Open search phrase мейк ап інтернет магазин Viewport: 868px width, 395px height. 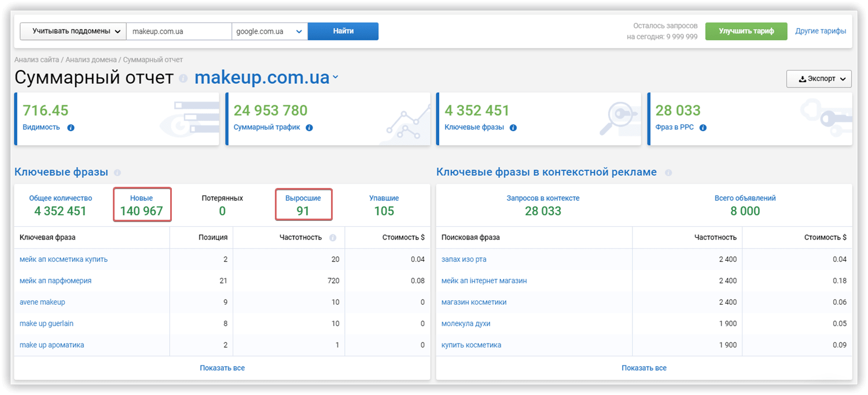[484, 280]
